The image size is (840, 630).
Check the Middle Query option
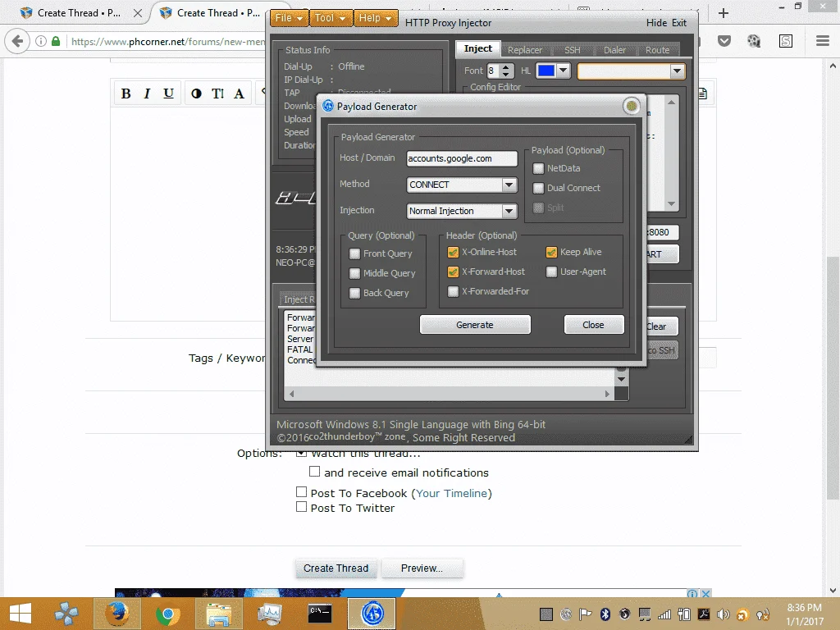354,274
